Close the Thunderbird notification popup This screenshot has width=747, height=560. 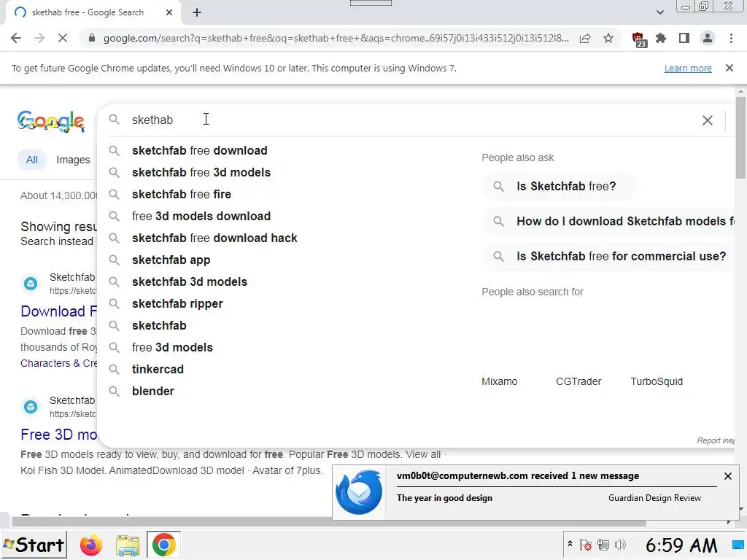pyautogui.click(x=728, y=475)
